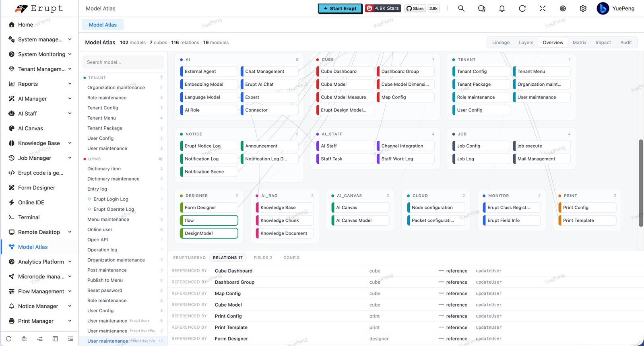The image size is (644, 346).
Task: Click the Model Atlas sidebar icon
Action: 12,247
